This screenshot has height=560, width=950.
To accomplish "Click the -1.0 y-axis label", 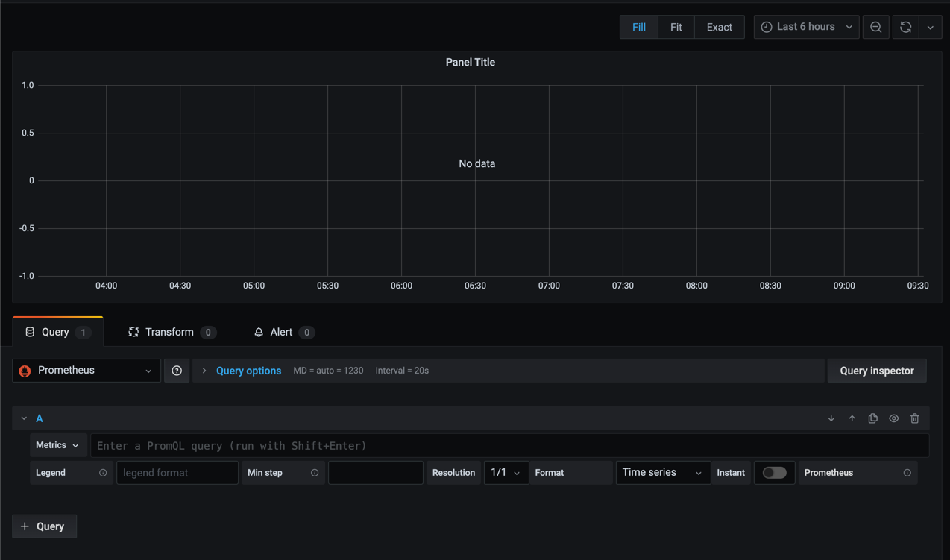I will [x=26, y=276].
